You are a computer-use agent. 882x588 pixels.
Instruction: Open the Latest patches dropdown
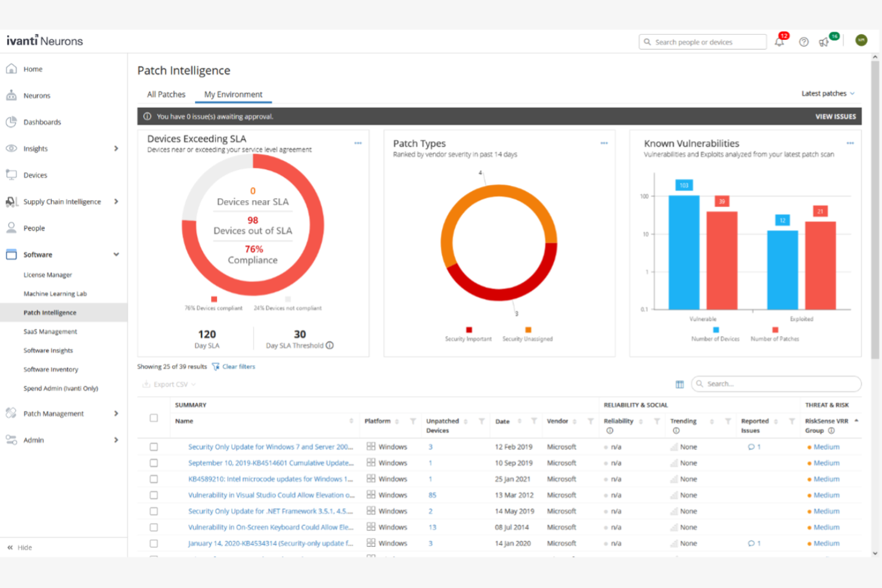(x=828, y=94)
